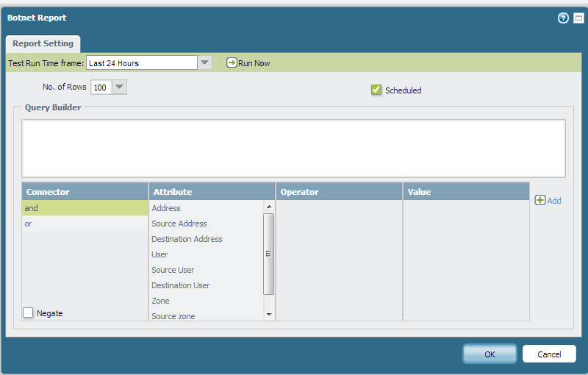Click the Attribute list scroll up arrow
The image size is (588, 375).
pyautogui.click(x=269, y=207)
